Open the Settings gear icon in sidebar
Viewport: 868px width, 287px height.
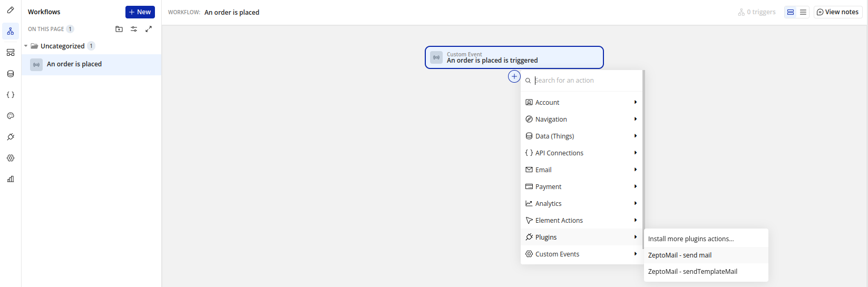coord(11,158)
